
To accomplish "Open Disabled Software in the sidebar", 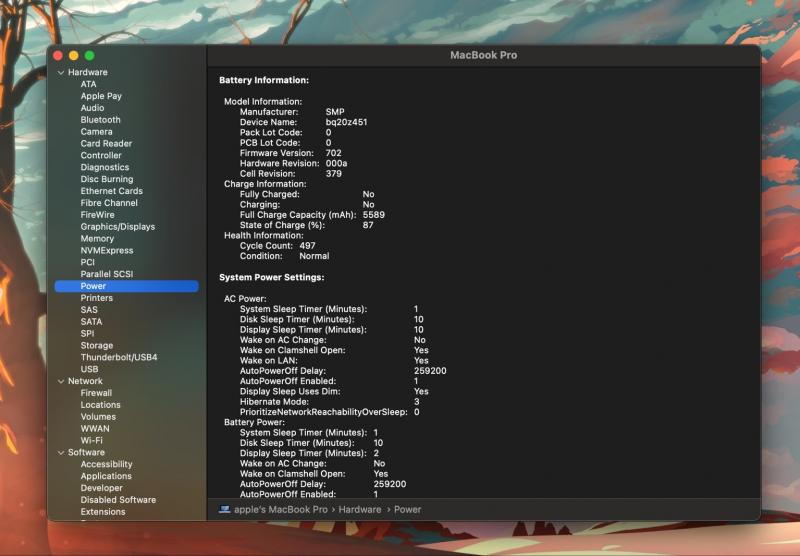I will pyautogui.click(x=118, y=500).
